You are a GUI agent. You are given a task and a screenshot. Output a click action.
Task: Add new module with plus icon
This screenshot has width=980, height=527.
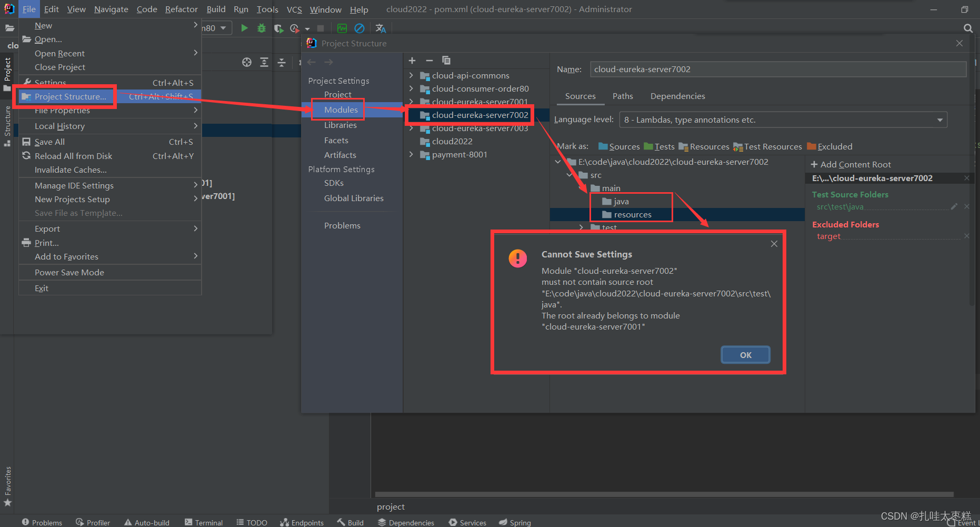coord(412,61)
